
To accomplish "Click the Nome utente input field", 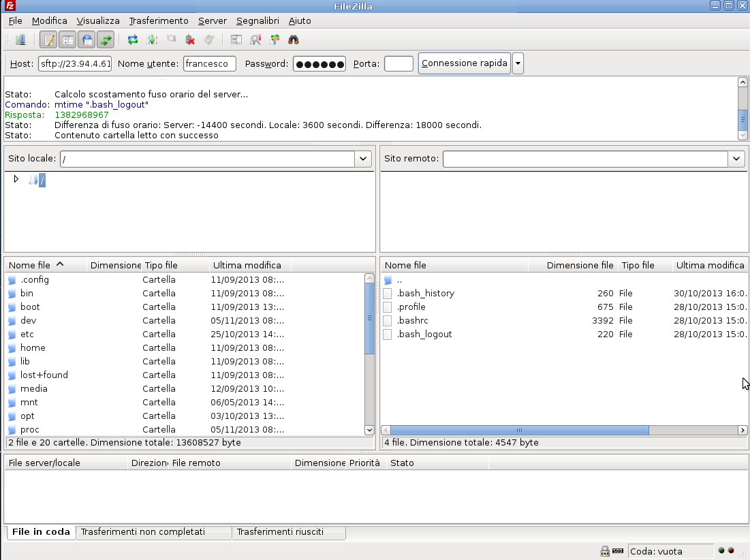I will [210, 63].
